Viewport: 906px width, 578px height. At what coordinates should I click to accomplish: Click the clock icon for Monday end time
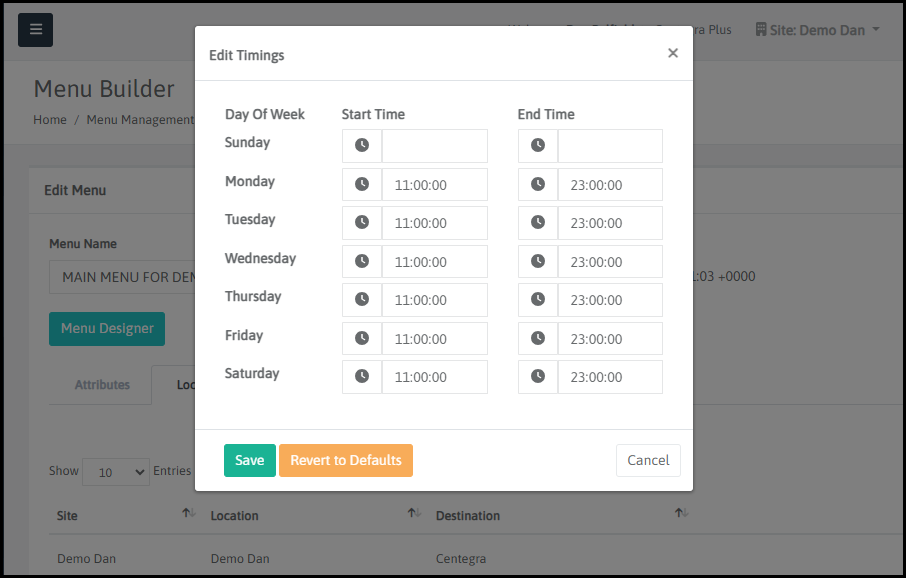tap(538, 185)
